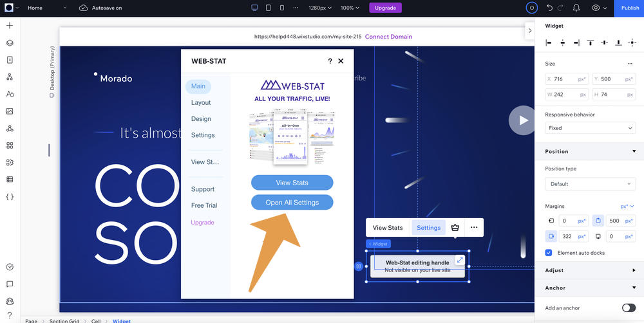Toggle Add an anchor switch

click(x=629, y=308)
